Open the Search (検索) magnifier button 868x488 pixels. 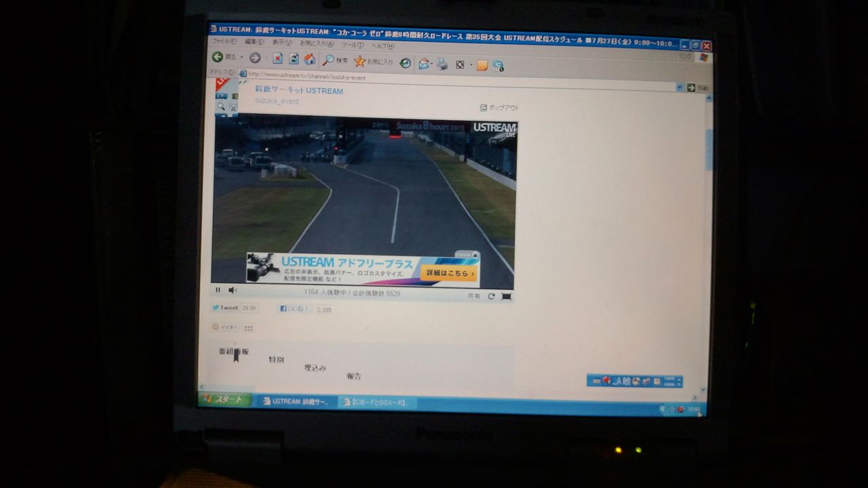pos(336,60)
